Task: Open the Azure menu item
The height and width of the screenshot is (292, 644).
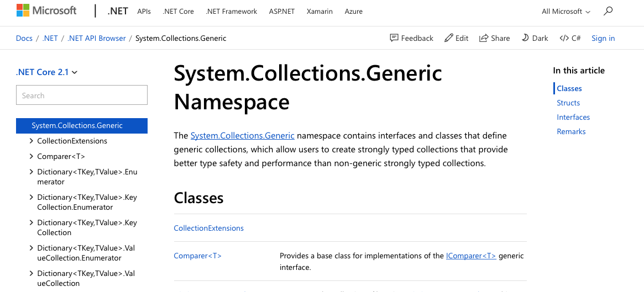Action: (354, 12)
